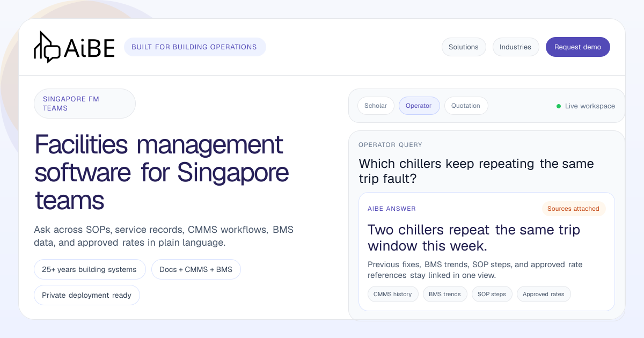This screenshot has width=644, height=338.
Task: Click the 25+ years building systems chip
Action: [x=90, y=269]
